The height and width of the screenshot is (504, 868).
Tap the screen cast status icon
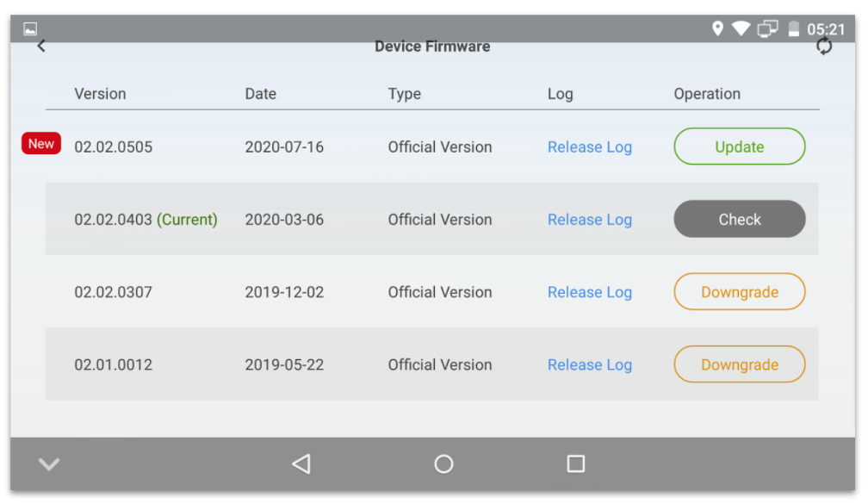coord(767,28)
